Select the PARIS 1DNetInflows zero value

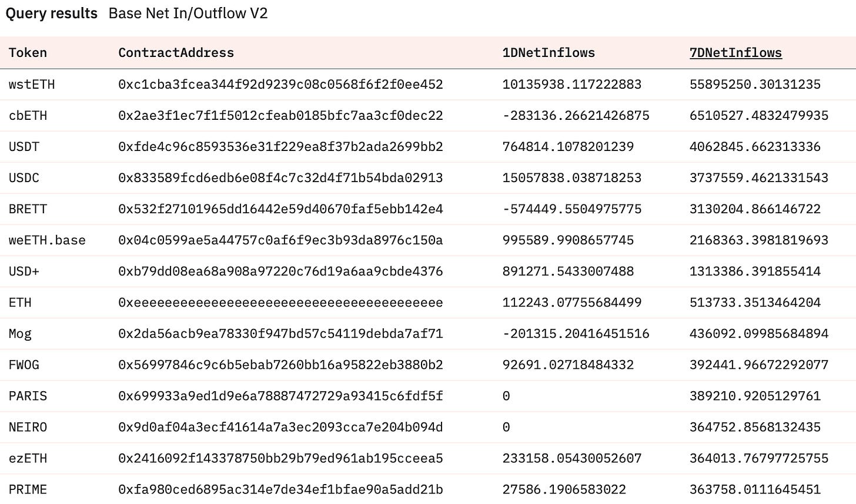pos(506,396)
